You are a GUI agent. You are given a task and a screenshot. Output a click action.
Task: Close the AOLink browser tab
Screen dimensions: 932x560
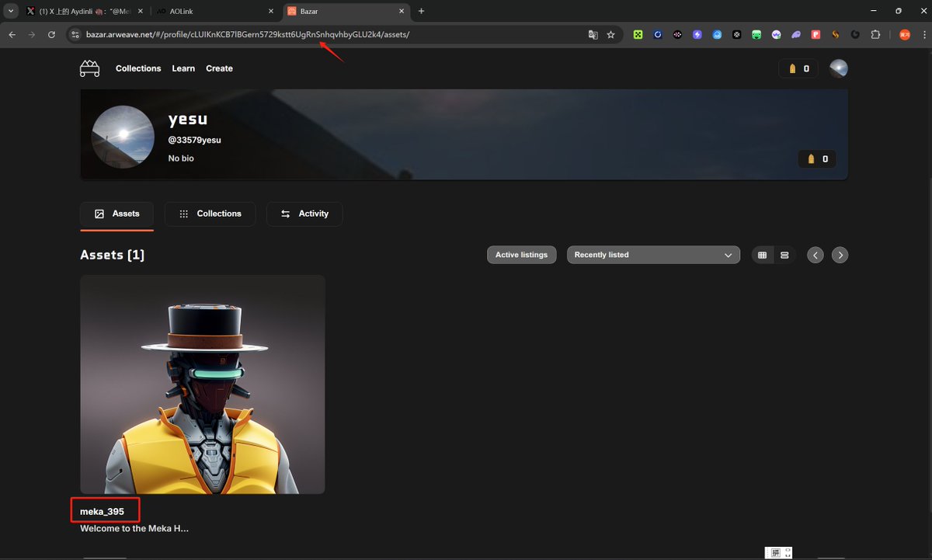coord(271,12)
